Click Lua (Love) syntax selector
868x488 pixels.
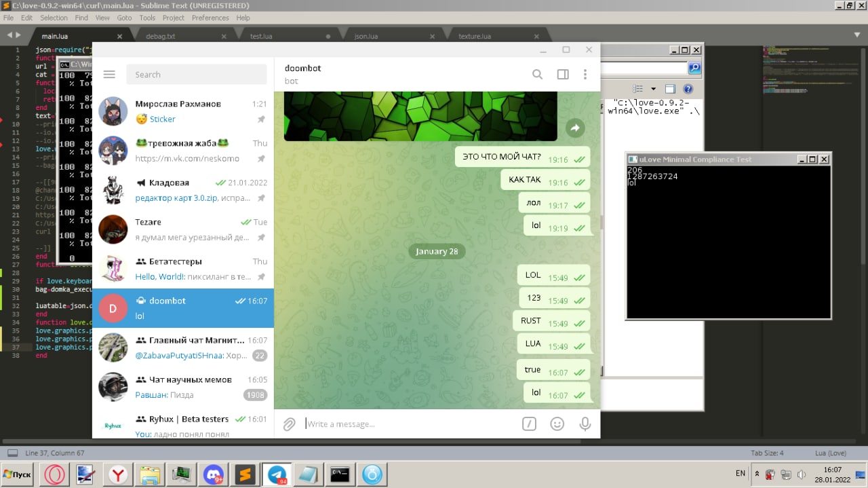coord(829,453)
